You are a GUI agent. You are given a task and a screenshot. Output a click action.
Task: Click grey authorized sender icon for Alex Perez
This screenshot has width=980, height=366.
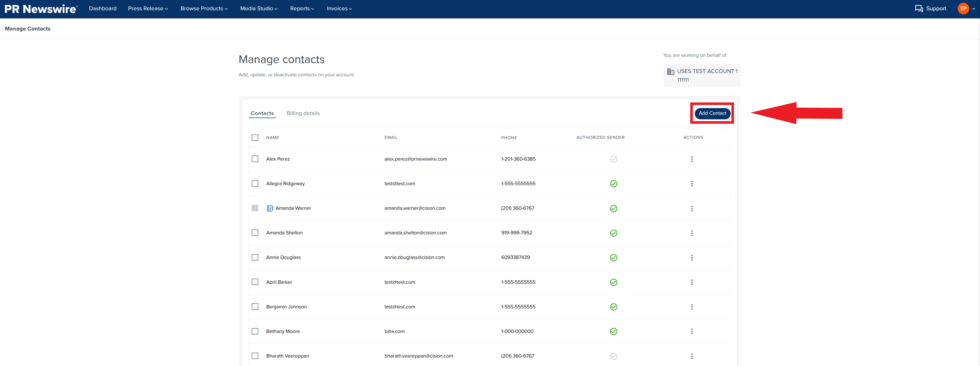pos(613,159)
